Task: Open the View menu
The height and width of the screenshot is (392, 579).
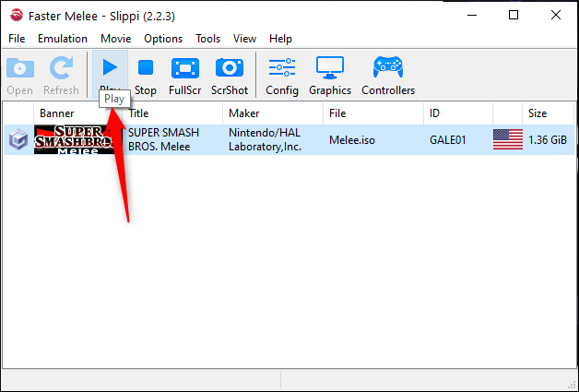Action: 244,39
